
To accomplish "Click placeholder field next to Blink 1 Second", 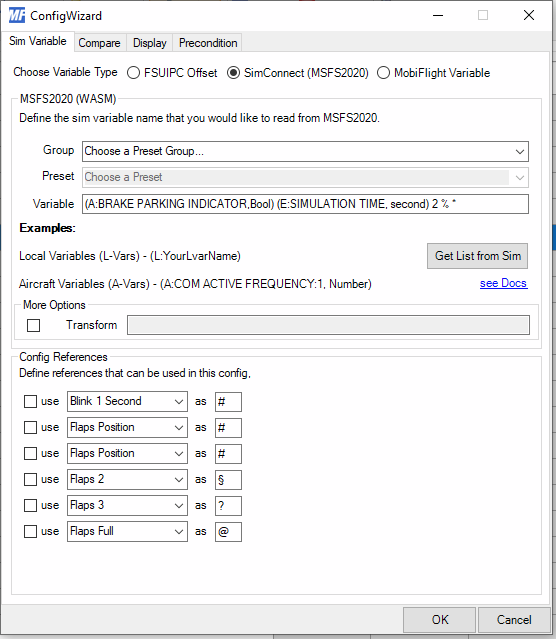I will [228, 402].
